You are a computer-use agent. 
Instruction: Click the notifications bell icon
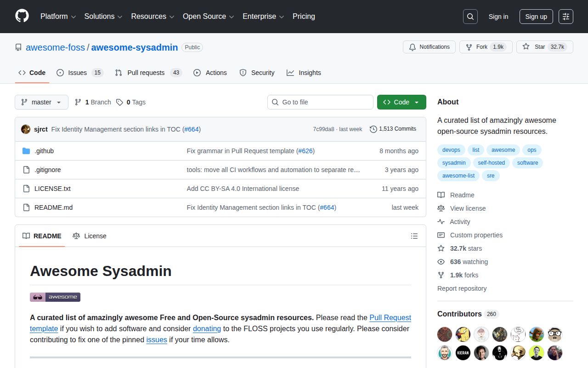click(412, 46)
